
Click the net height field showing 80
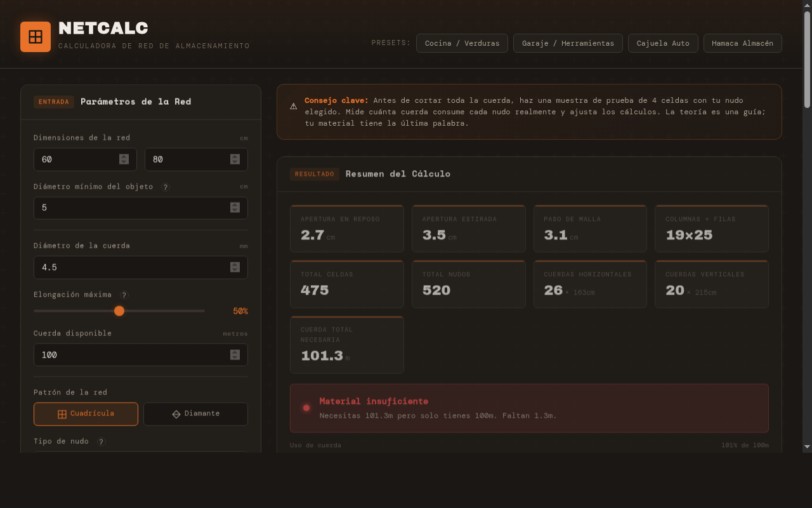pyautogui.click(x=187, y=159)
